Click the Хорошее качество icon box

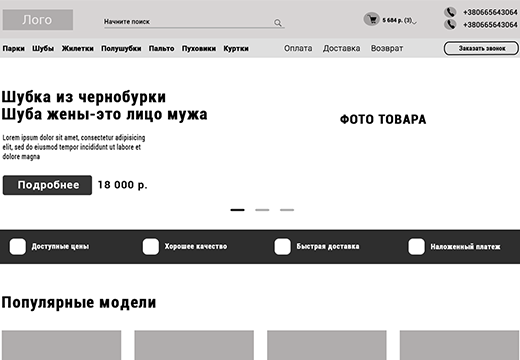151,247
